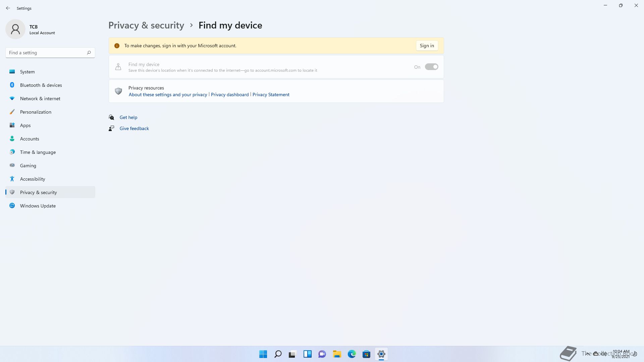Open the Privacy dashboard link
The height and width of the screenshot is (362, 644).
pyautogui.click(x=230, y=95)
